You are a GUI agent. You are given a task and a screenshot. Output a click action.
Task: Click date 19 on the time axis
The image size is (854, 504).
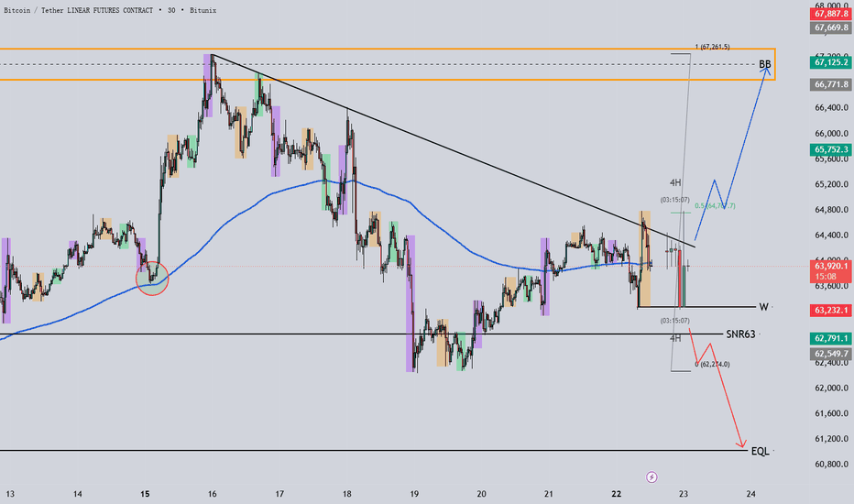click(x=414, y=494)
